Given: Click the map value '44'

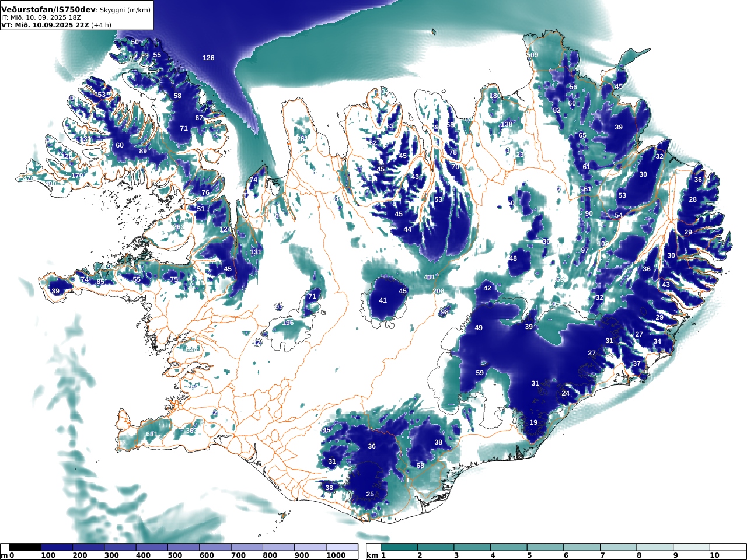Looking at the screenshot, I should click(x=407, y=229).
